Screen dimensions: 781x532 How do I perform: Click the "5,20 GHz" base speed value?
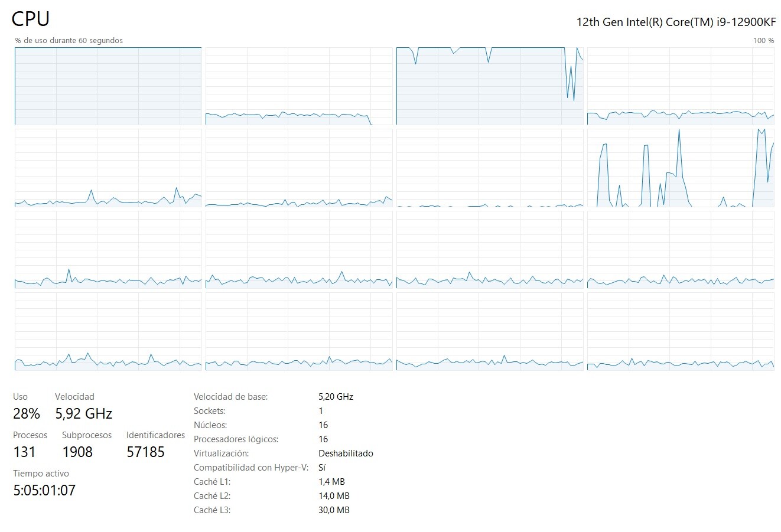tap(336, 397)
